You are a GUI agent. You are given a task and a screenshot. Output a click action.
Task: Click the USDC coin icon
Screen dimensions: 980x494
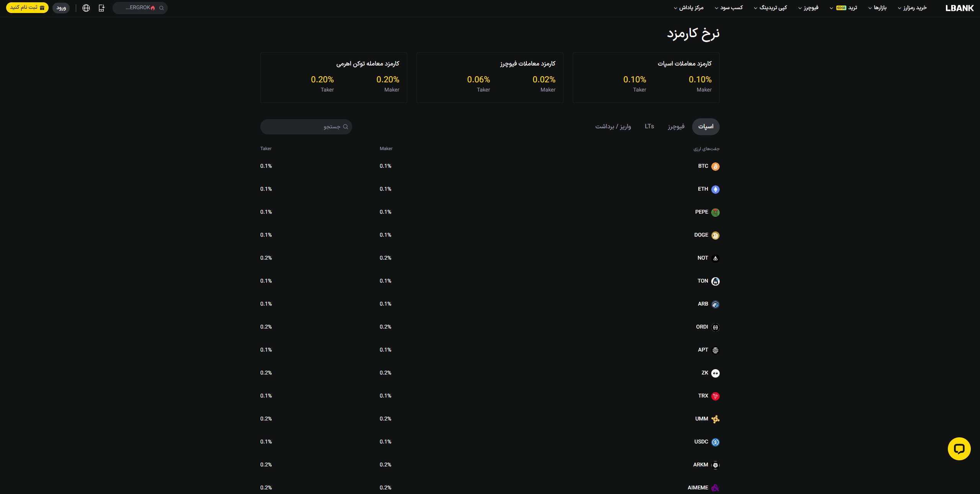(715, 442)
